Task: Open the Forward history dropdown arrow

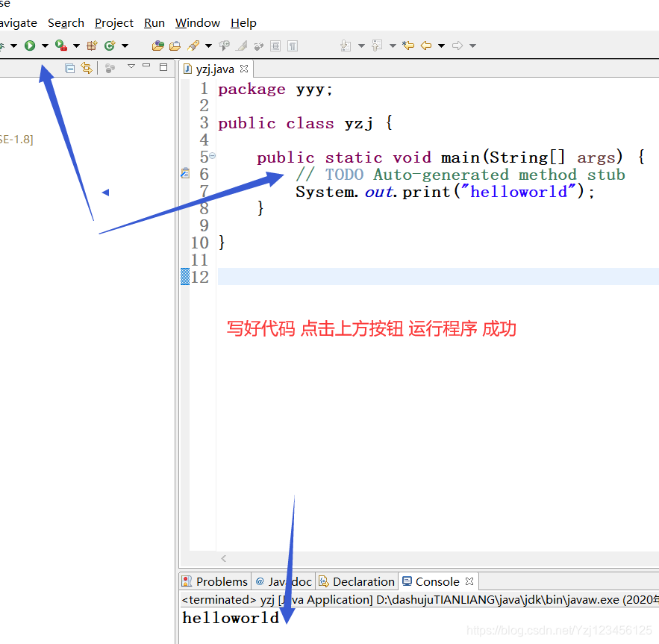Action: click(x=473, y=46)
